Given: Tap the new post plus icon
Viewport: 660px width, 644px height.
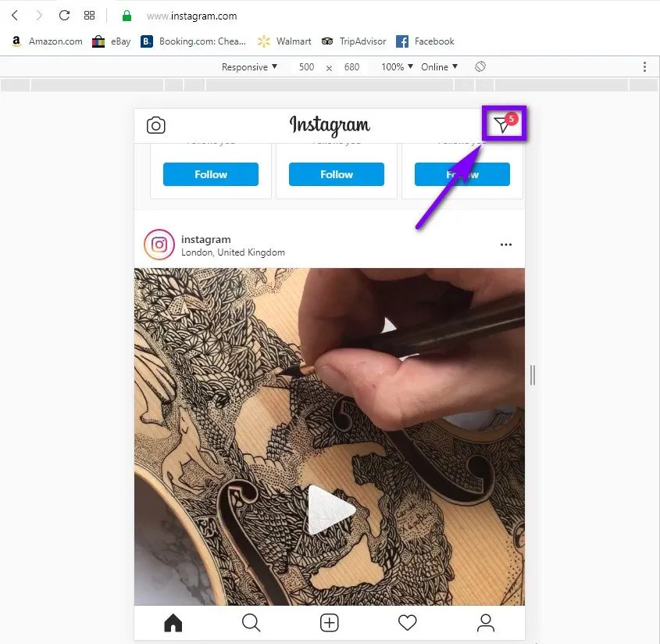Looking at the screenshot, I should coord(329,623).
